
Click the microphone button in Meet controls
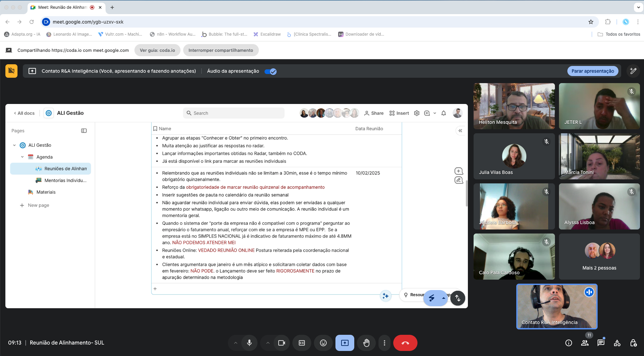(x=249, y=343)
